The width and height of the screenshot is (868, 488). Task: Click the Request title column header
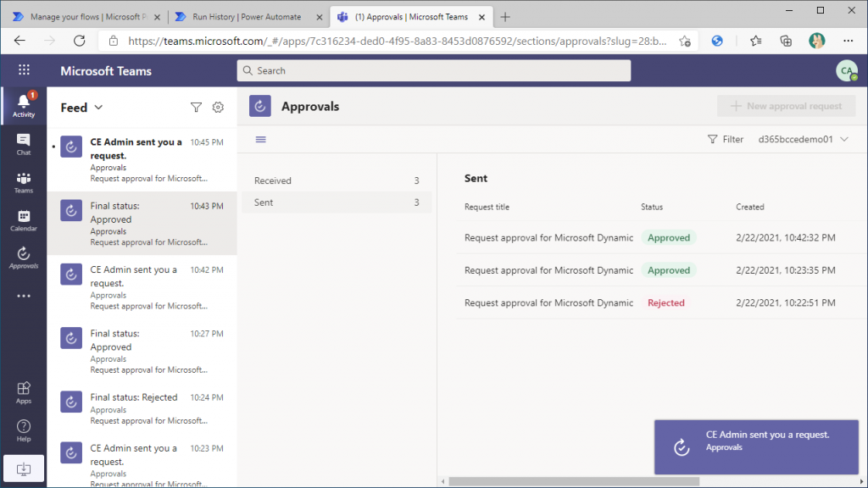[x=487, y=207]
